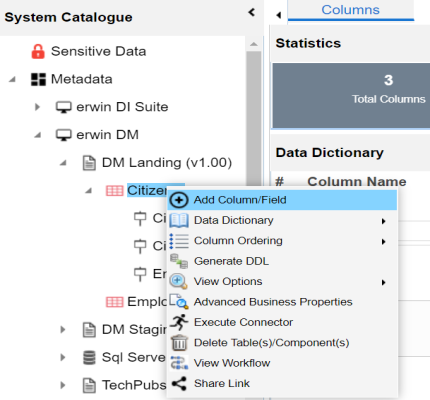The image size is (430, 400).
Task: Click the erwin DM monitor icon
Action: pyautogui.click(x=63, y=135)
